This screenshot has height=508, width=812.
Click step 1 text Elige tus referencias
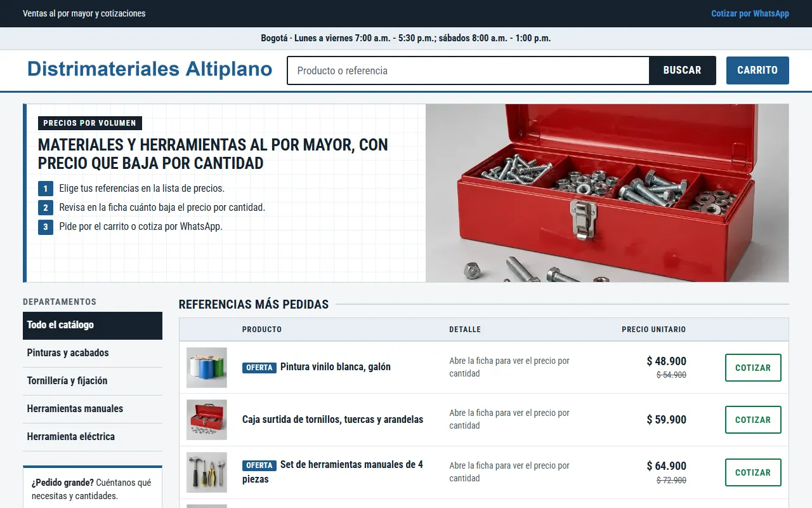(142, 189)
